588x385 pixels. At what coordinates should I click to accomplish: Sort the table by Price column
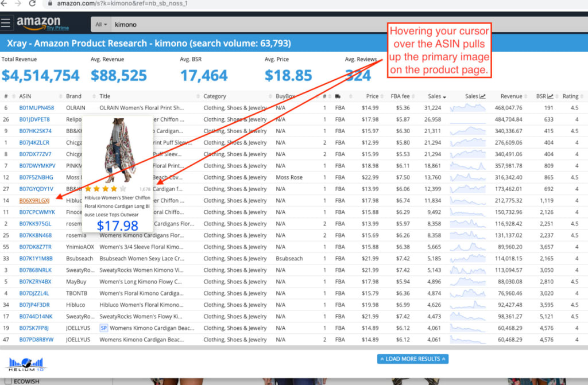[372, 96]
